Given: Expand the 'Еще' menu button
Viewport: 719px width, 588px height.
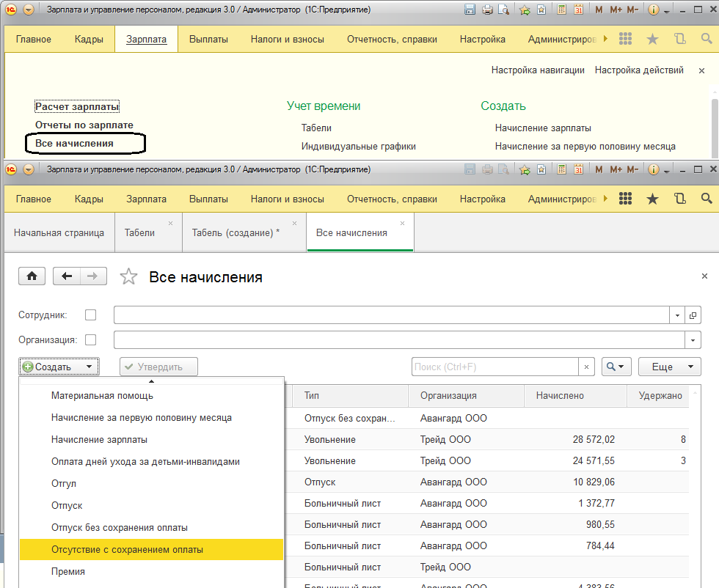Looking at the screenshot, I should point(669,367).
